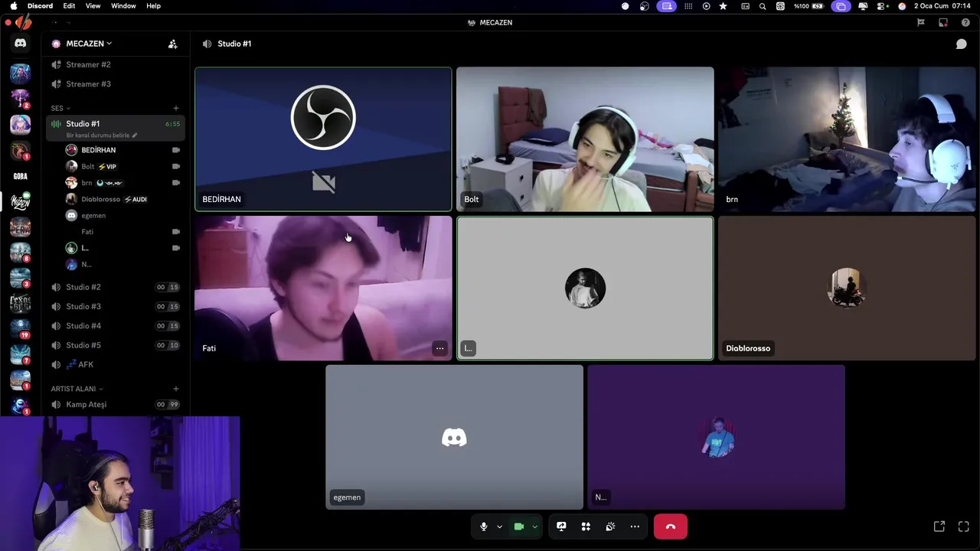Screen dimensions: 980x551
Task: Open the help question mark icon
Action: tap(965, 22)
